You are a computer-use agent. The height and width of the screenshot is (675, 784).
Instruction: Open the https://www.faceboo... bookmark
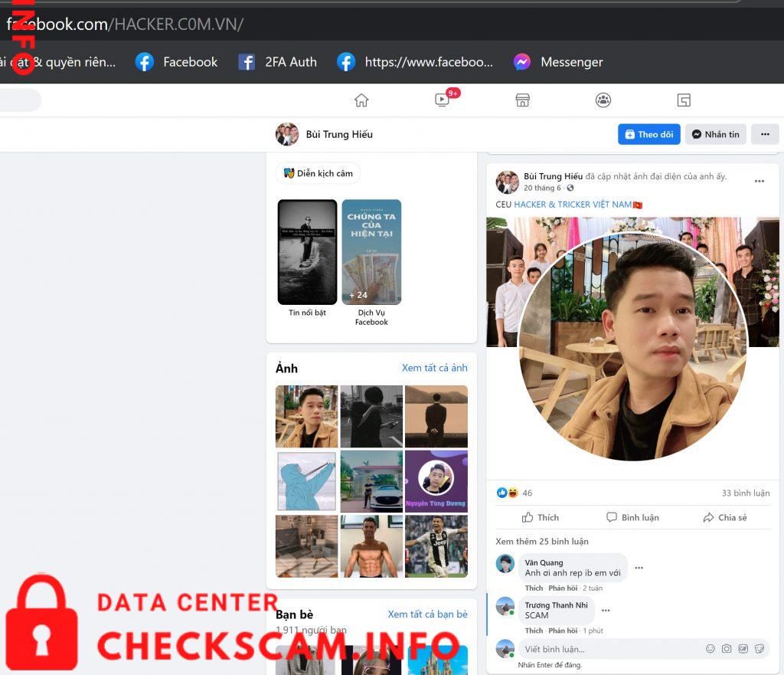pos(415,62)
